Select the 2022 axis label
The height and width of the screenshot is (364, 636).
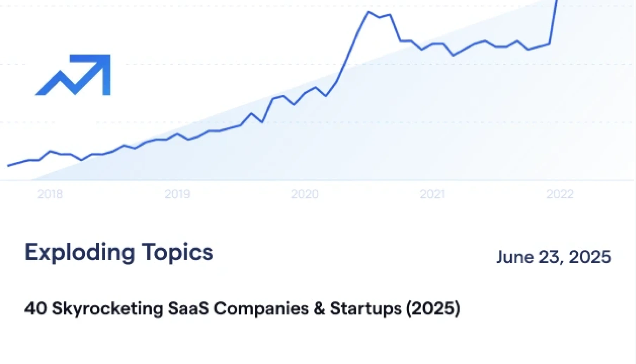point(560,194)
